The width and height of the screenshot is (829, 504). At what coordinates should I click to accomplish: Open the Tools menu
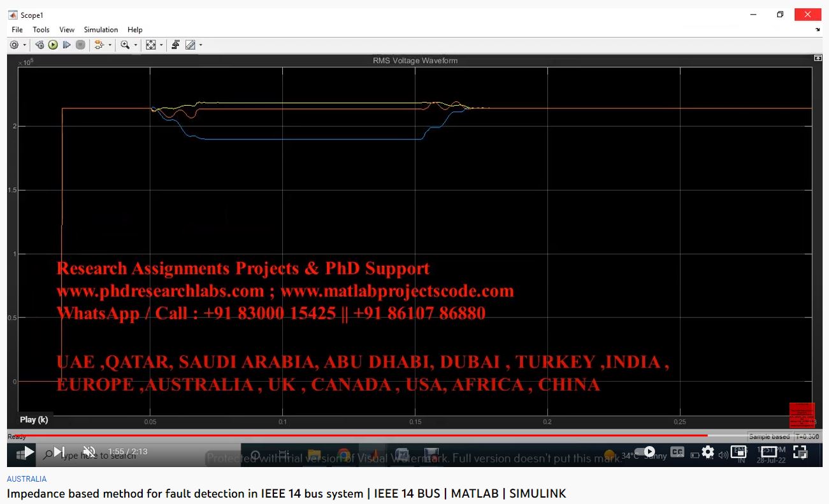coord(41,30)
